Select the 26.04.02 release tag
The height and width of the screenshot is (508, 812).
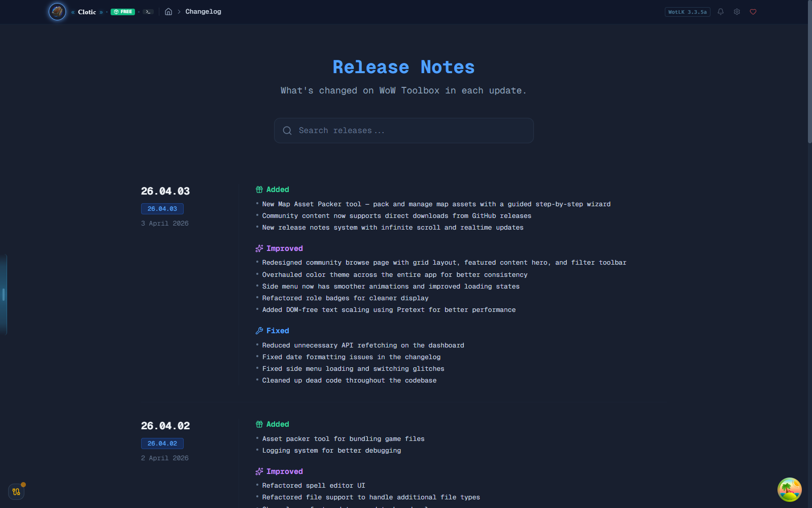(162, 443)
